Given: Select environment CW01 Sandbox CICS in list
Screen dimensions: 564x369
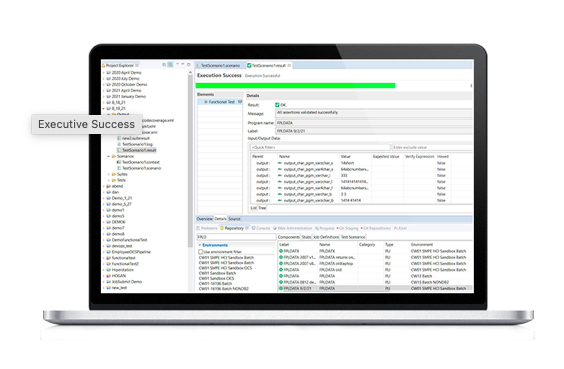Looking at the screenshot, I should point(217,278).
